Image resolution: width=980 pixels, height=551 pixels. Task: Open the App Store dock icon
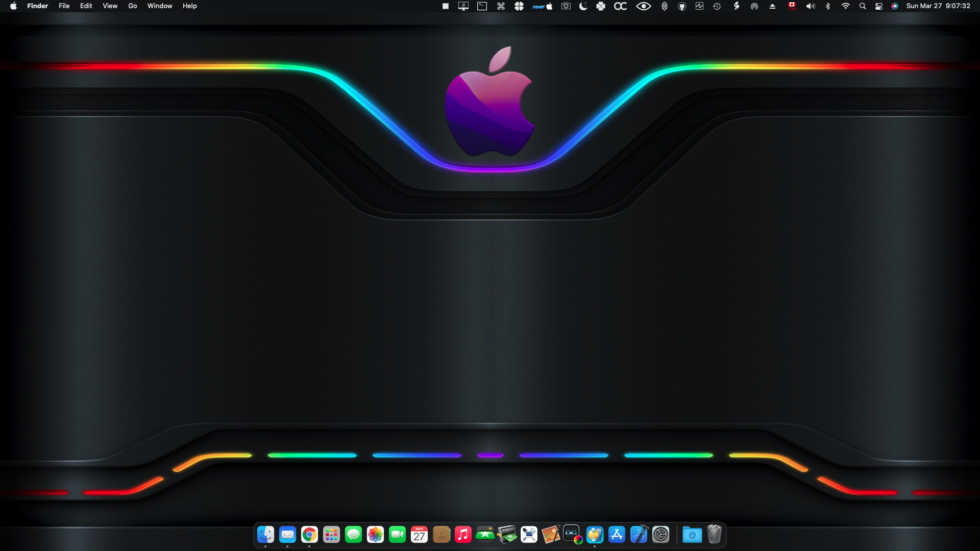(x=617, y=535)
